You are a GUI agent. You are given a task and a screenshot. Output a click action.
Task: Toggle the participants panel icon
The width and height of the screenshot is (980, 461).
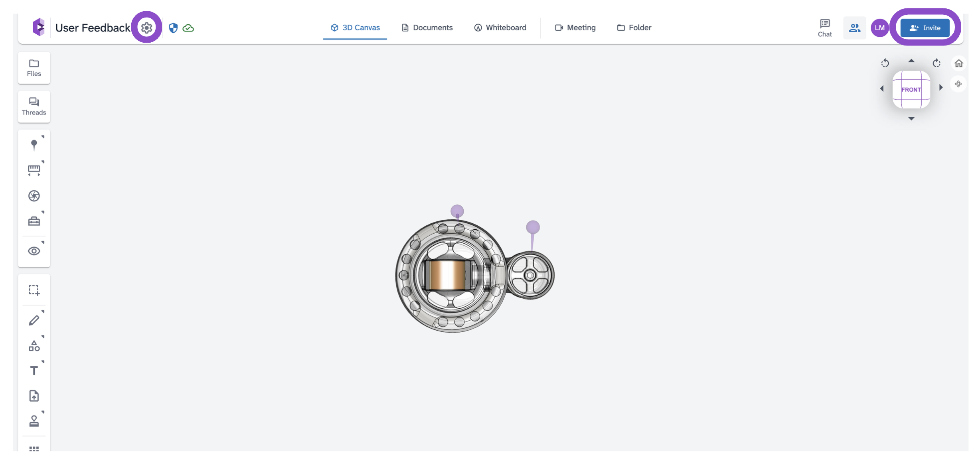pyautogui.click(x=854, y=28)
